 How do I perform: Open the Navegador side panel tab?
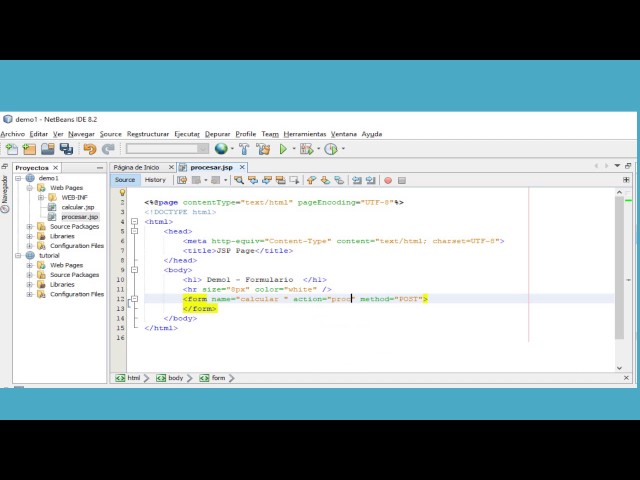coord(5,194)
